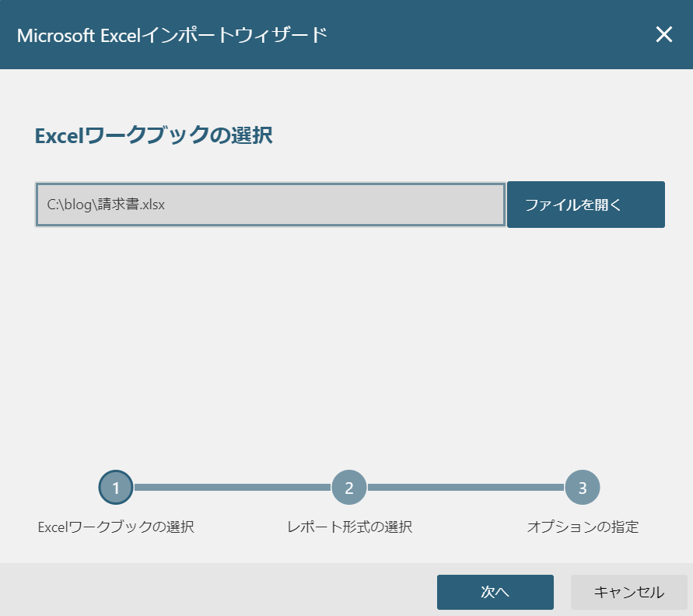Click the オプションの指定 step label
This screenshot has height=616, width=693.
pos(583,527)
